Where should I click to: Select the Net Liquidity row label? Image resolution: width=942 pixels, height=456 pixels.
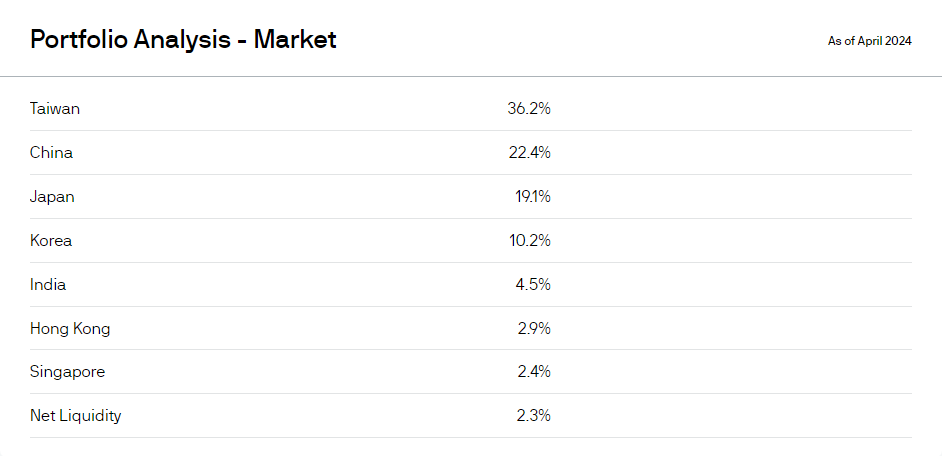tap(76, 416)
